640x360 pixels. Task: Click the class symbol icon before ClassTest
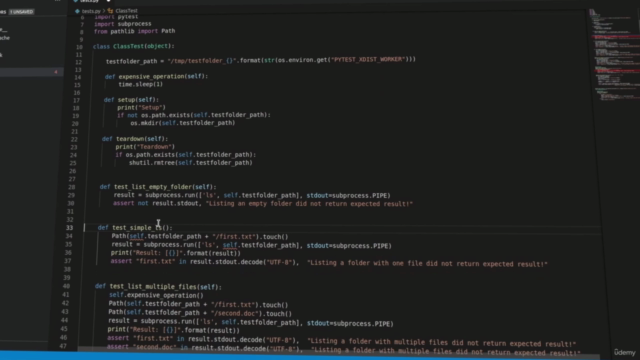[x=110, y=11]
